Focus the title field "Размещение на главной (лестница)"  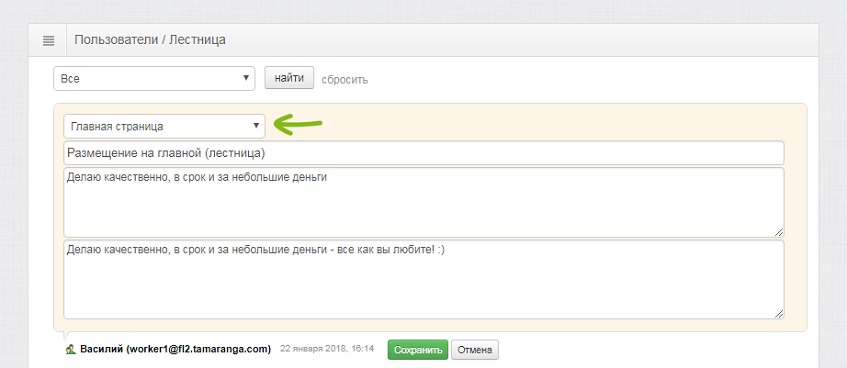coord(424,153)
